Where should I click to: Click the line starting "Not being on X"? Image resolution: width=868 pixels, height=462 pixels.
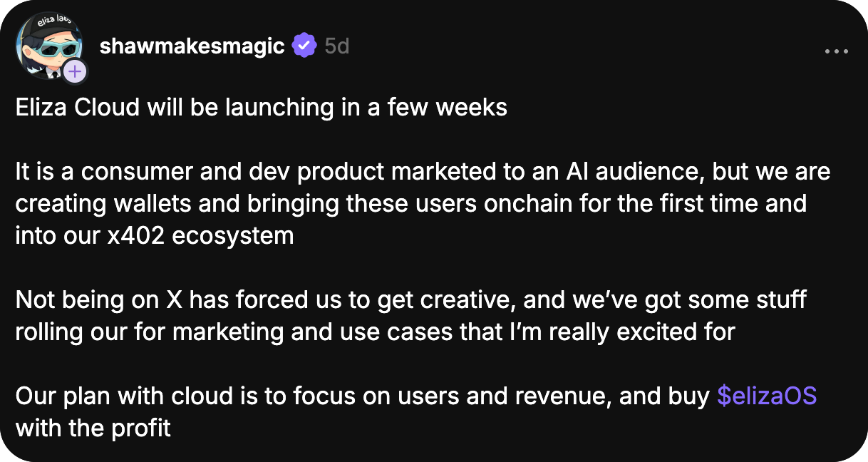(x=410, y=300)
